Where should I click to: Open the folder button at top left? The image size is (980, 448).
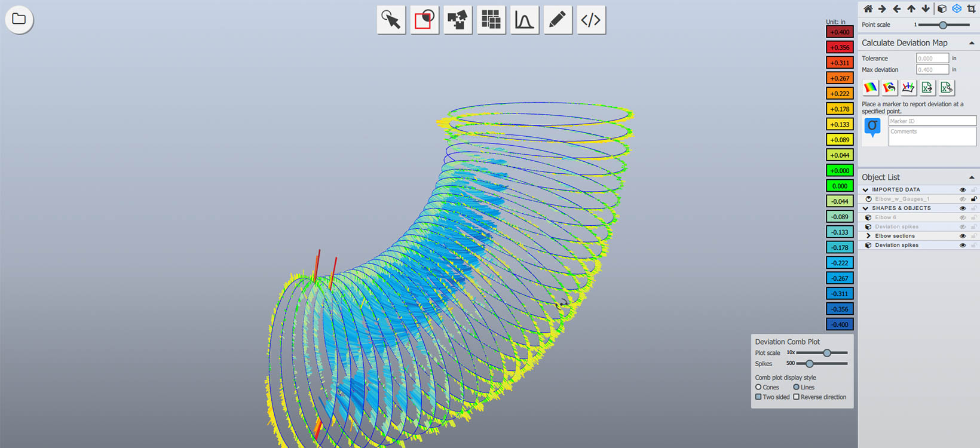pyautogui.click(x=19, y=19)
